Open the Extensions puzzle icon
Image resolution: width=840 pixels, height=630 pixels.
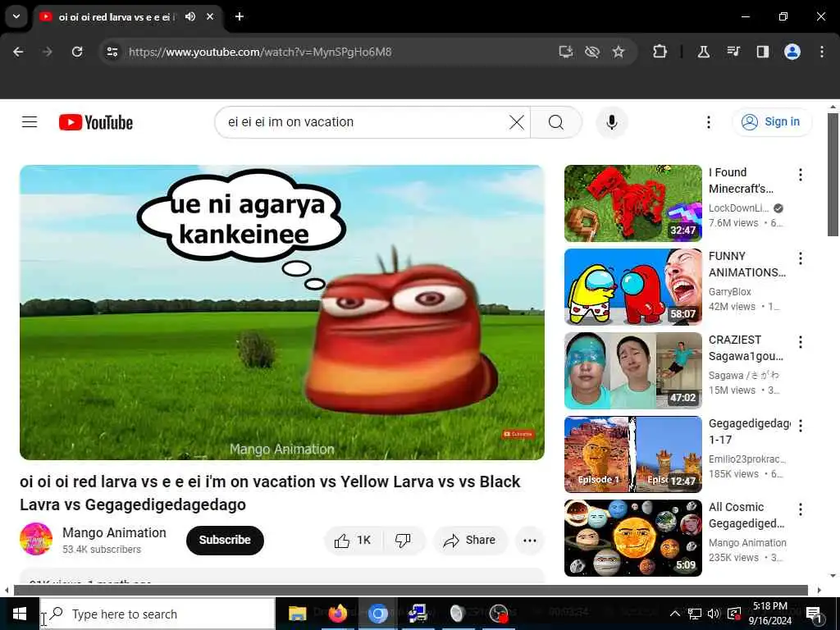[x=660, y=52]
